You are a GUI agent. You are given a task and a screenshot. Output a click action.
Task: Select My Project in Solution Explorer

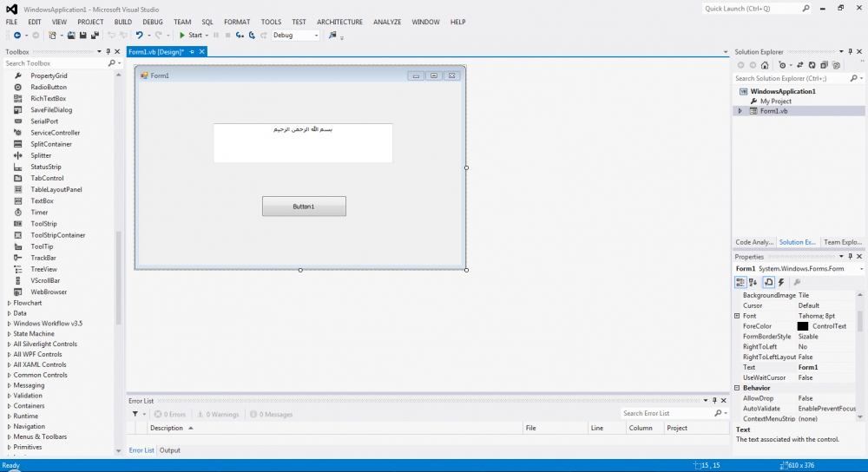[775, 102]
